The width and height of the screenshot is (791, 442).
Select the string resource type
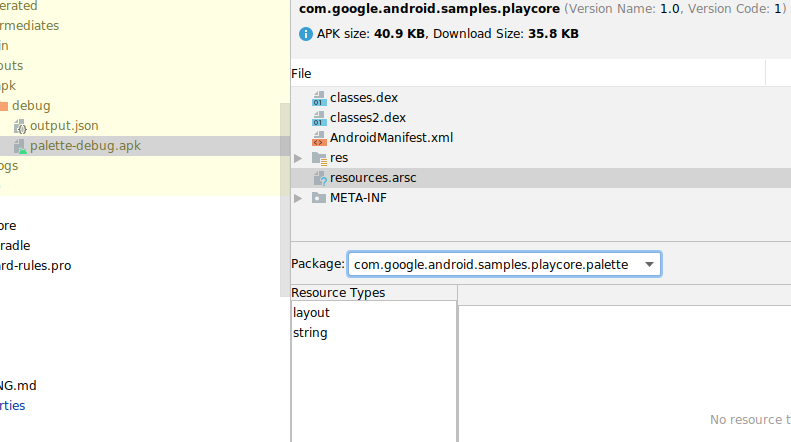[310, 333]
